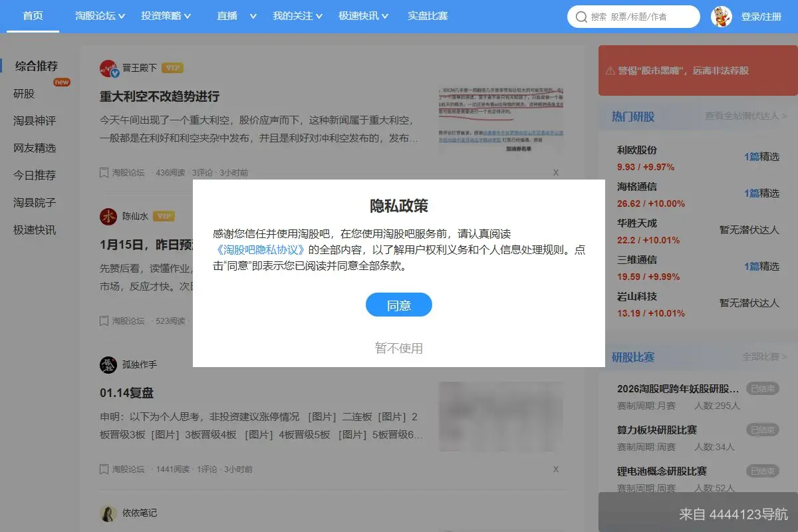Click the search magnifier icon

582,17
